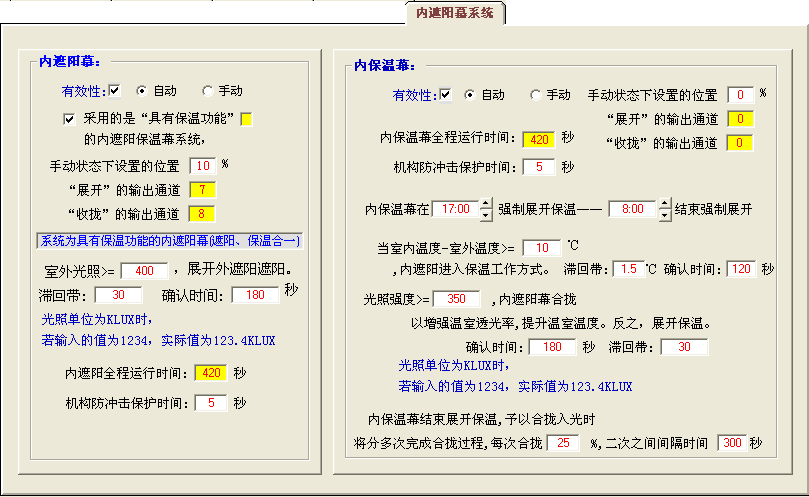Select 手动 mode for 内遮阳幕
809x497 pixels.
pos(208,90)
